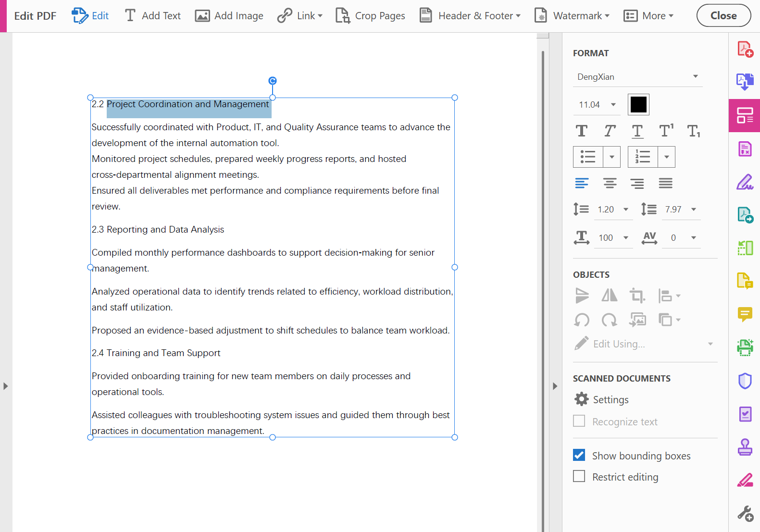Apply underline to the selected text
Viewport: 760px width, 532px height.
(x=637, y=131)
